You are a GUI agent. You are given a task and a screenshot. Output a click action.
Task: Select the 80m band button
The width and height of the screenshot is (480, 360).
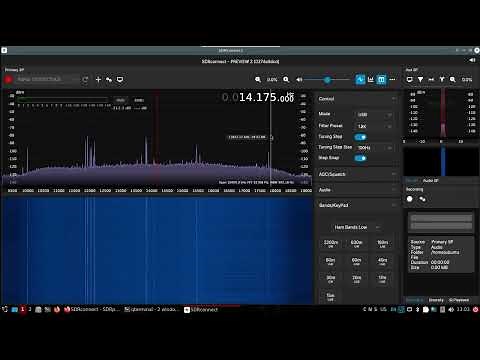pos(331,261)
